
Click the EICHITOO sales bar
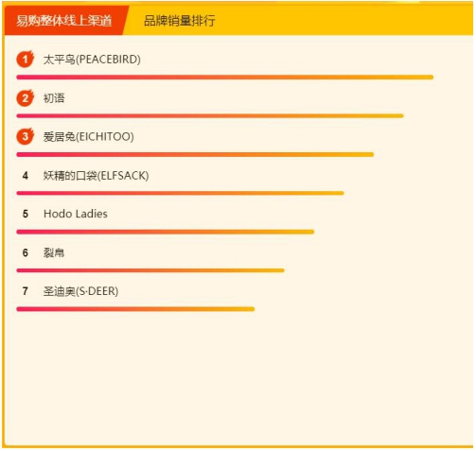pyautogui.click(x=195, y=154)
